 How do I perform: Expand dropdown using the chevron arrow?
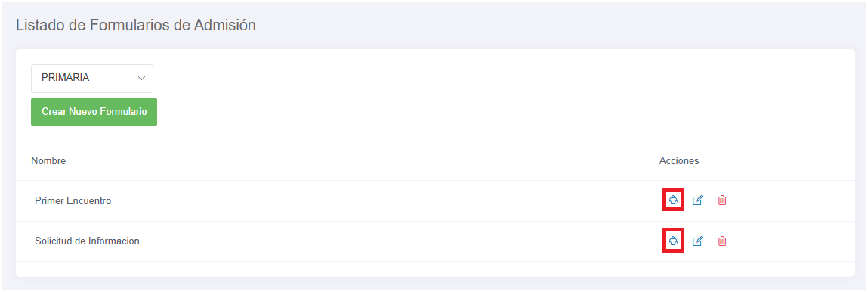coord(141,78)
